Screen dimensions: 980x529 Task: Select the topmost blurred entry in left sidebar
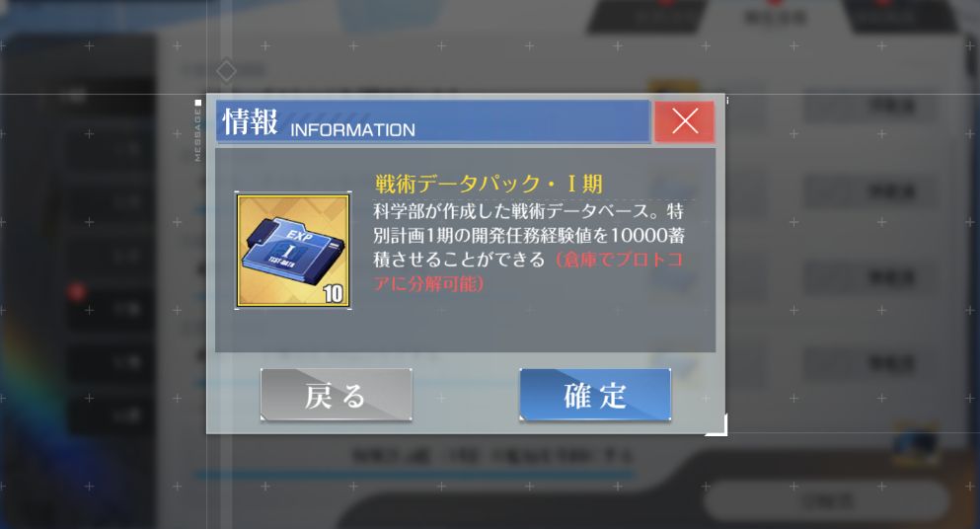pos(110,97)
